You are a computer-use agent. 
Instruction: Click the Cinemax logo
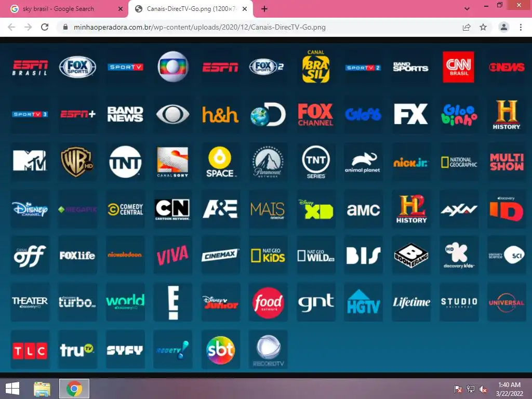click(x=220, y=255)
